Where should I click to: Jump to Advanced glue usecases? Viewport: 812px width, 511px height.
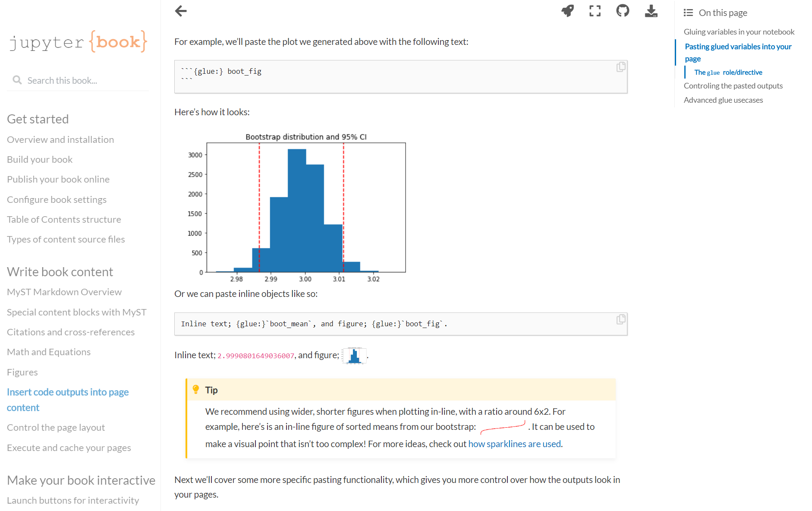coord(723,100)
